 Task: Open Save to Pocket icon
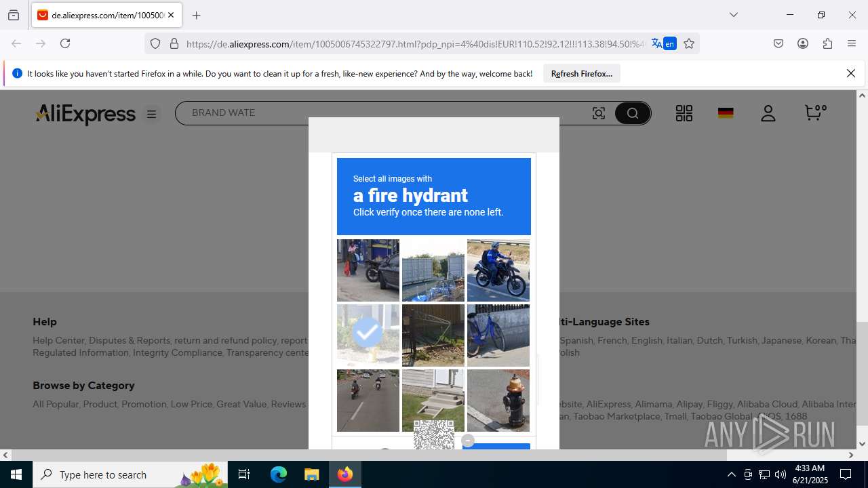click(778, 43)
